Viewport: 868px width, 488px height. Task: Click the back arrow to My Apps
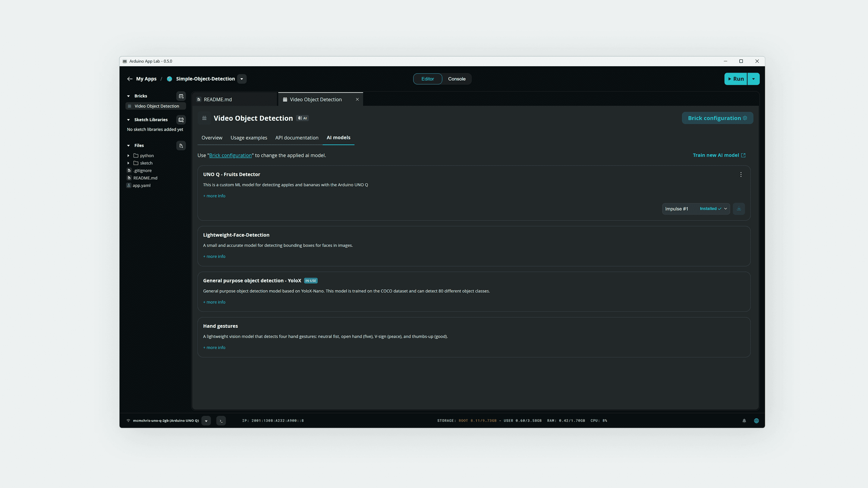[130, 79]
